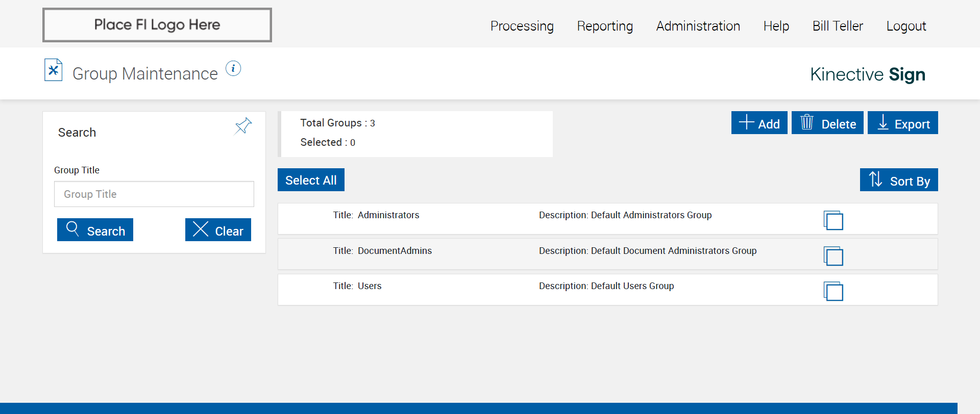The height and width of the screenshot is (414, 980).
Task: Click the Bill Teller user menu
Action: [x=837, y=26]
